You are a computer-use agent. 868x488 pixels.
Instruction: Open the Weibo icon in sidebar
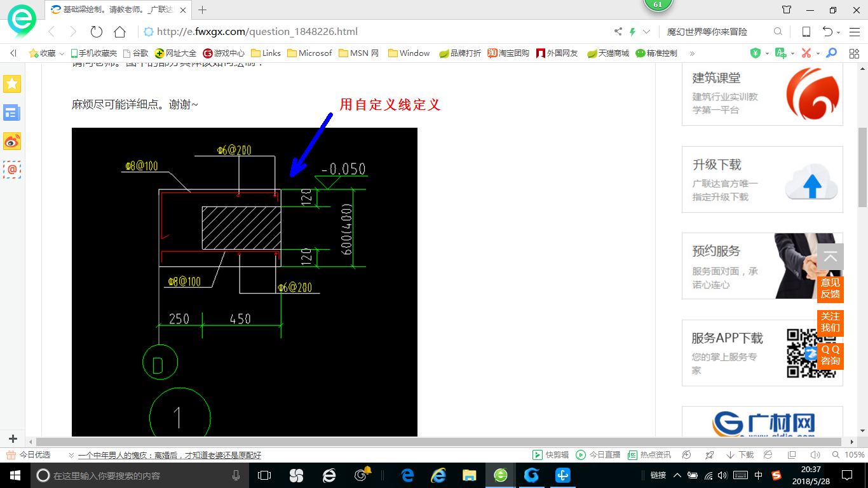(12, 141)
